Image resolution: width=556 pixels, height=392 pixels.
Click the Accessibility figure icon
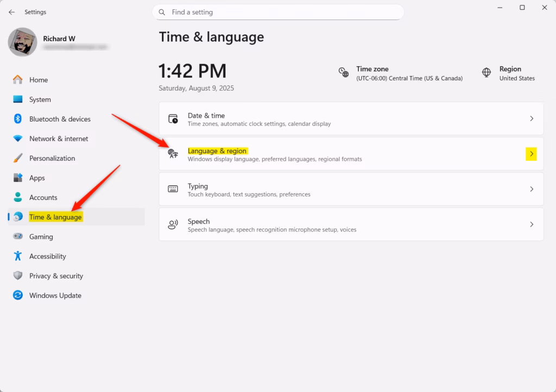pos(18,256)
